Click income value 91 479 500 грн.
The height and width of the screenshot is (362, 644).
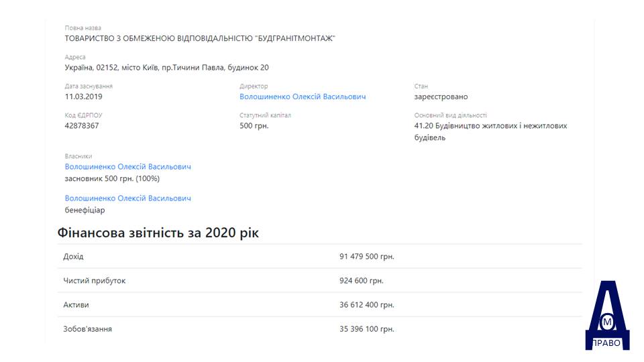(x=366, y=257)
